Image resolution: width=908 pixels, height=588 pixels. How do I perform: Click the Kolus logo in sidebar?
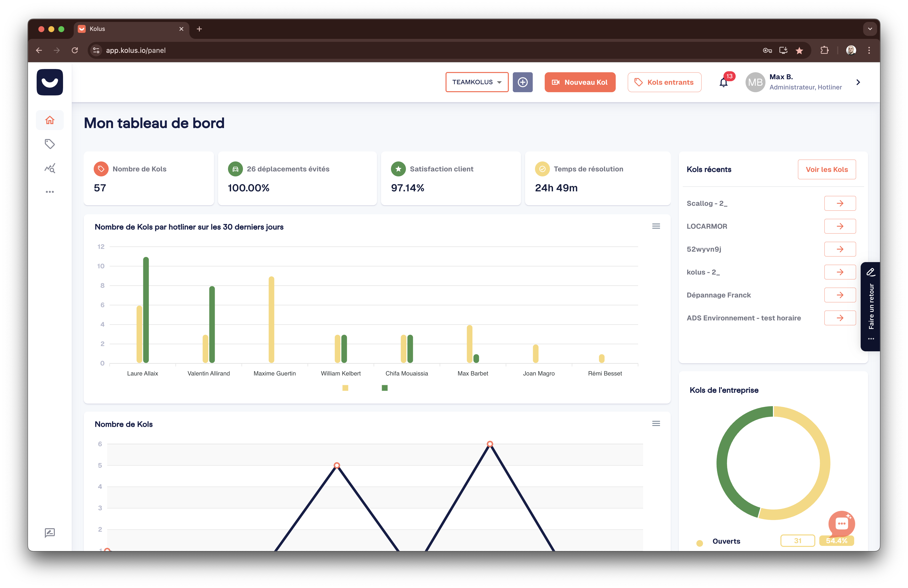pos(50,82)
